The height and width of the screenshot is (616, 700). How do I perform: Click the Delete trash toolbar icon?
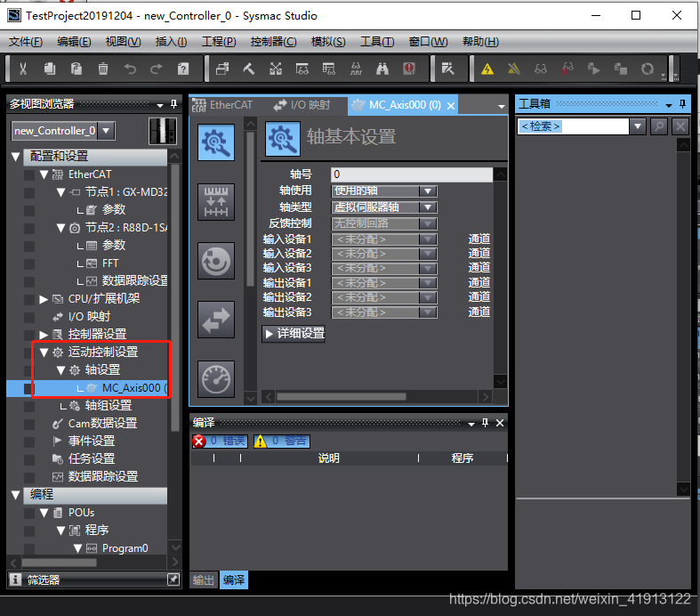coord(103,69)
